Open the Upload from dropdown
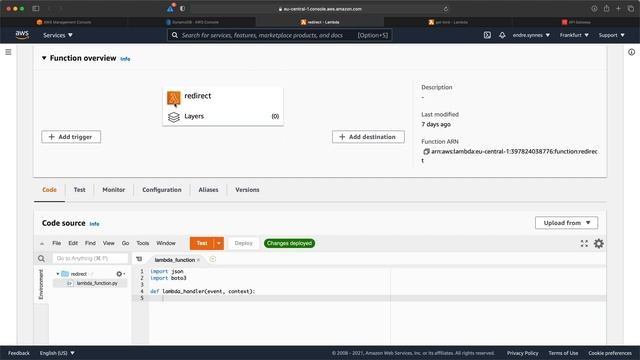640x360 pixels. 567,223
